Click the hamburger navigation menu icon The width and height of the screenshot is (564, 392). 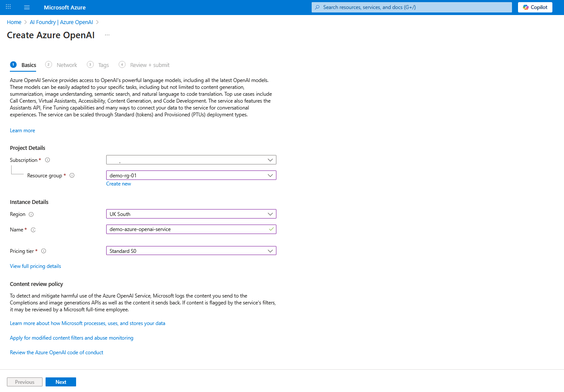27,7
